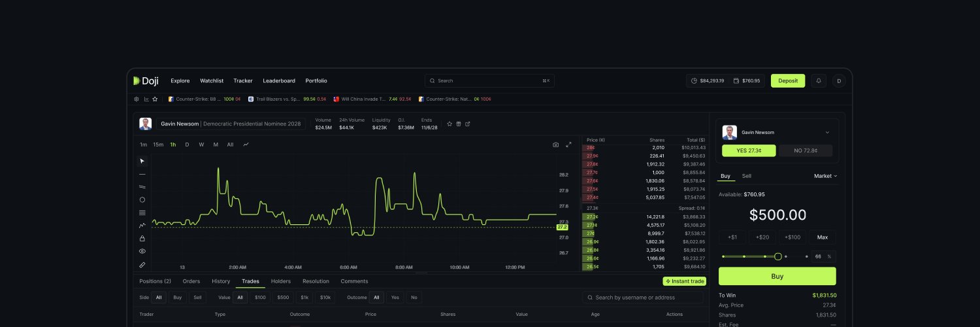Screen dimensions: 980x327
Task: Lock drawings with padlock icon
Action: [x=142, y=238]
